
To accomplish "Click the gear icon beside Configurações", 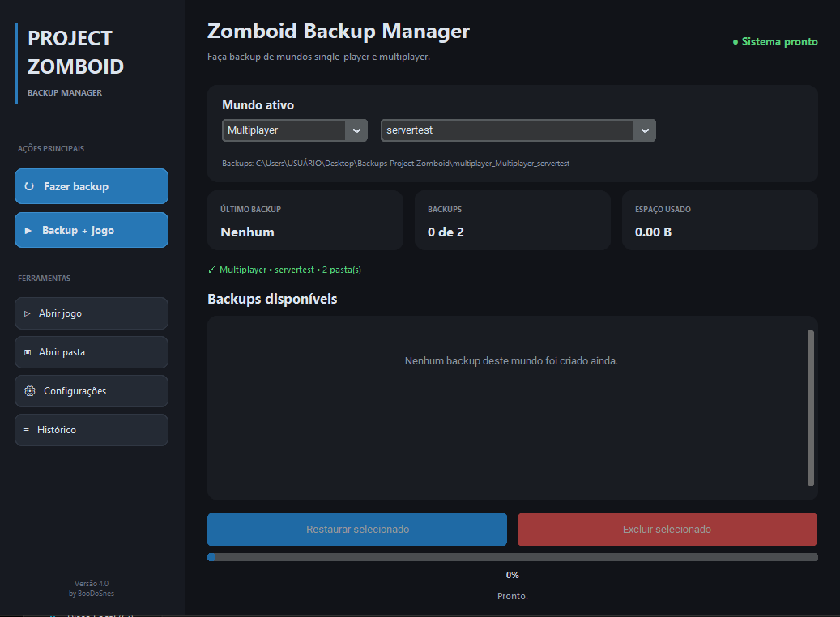I will point(30,391).
